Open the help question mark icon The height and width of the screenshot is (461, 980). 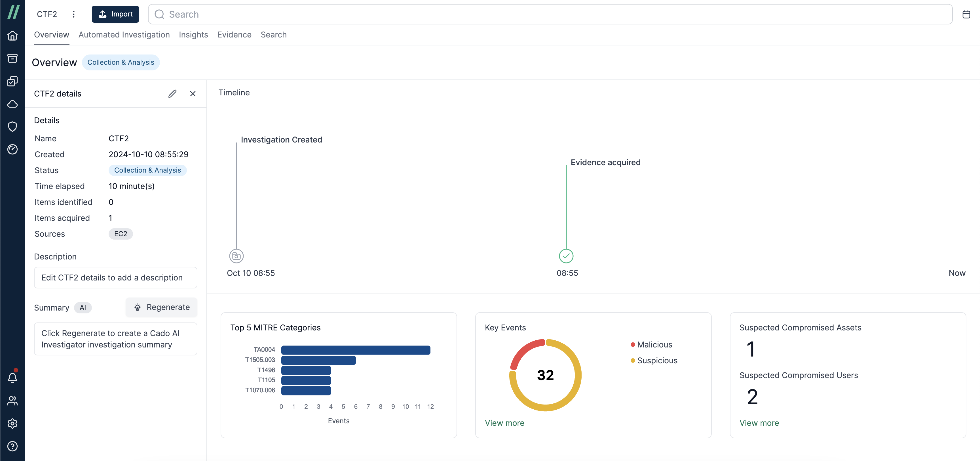12,446
